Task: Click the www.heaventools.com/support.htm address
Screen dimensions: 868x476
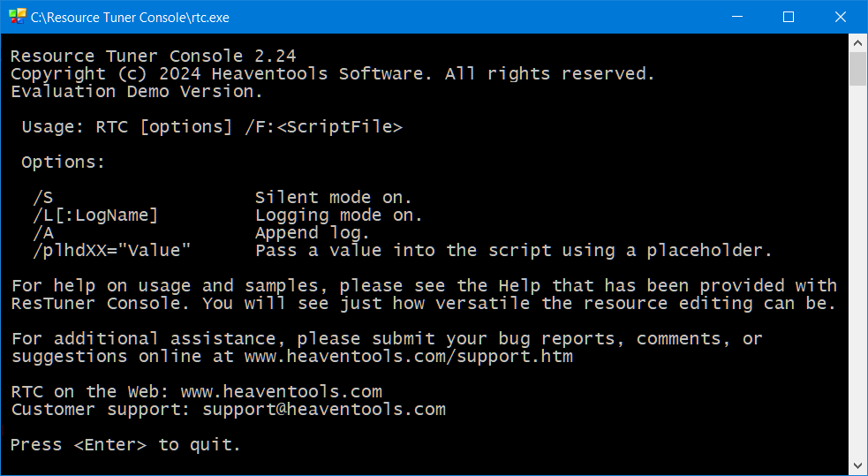Action: coord(409,357)
